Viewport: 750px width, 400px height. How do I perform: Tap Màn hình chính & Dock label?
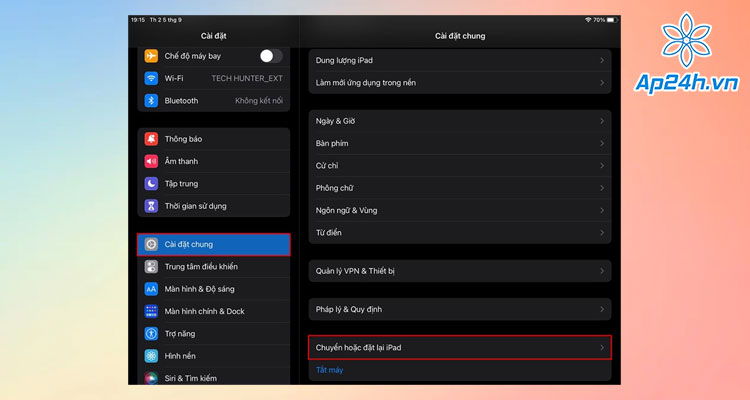click(x=204, y=311)
